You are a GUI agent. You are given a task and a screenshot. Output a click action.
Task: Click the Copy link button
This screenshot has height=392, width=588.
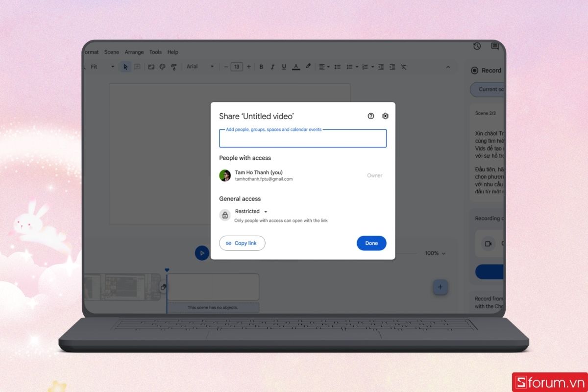tap(242, 243)
